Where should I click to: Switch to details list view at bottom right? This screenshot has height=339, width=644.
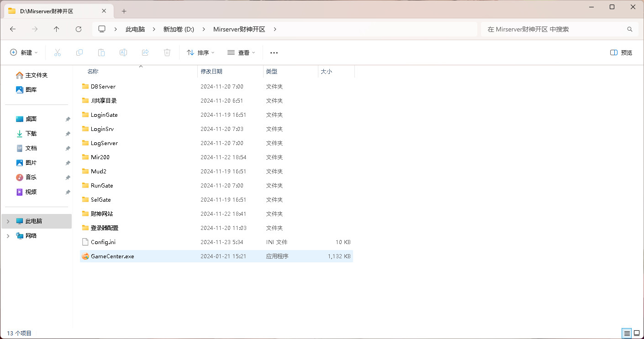[x=626, y=333]
